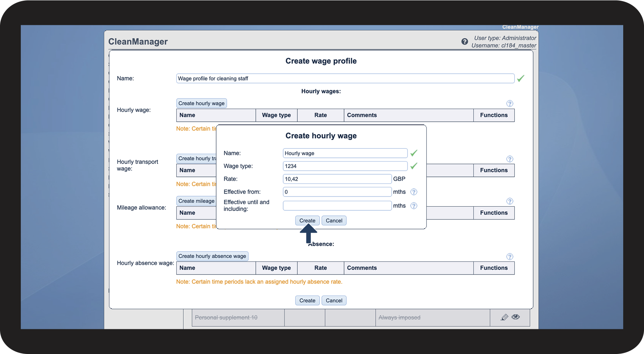This screenshot has width=644, height=354.
Task: Click the empty Effective until and including field
Action: click(x=337, y=206)
